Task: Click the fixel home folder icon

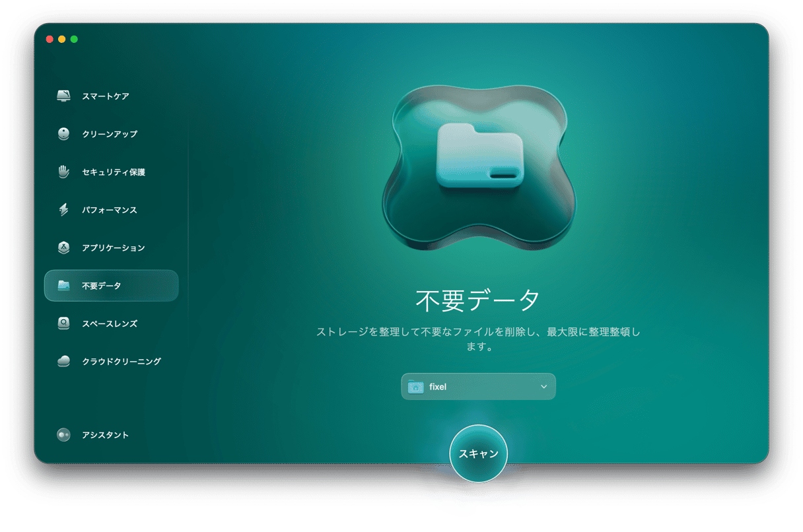Action: pyautogui.click(x=416, y=387)
